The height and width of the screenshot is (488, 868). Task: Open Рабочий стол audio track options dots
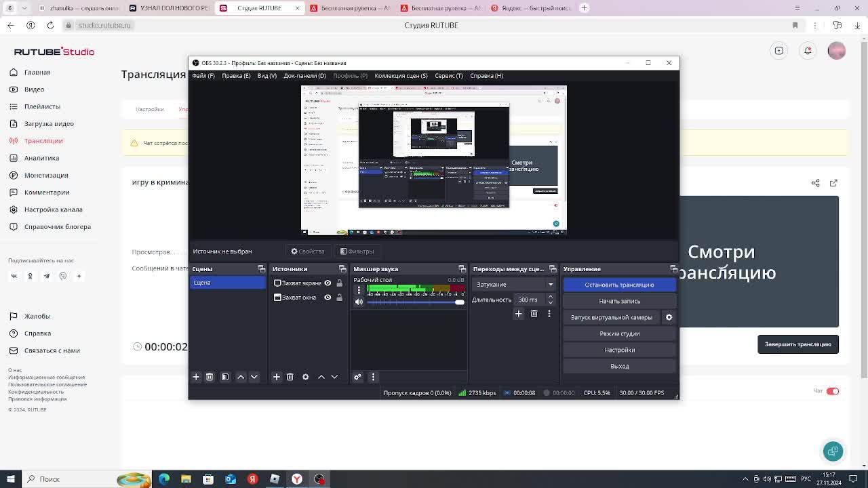[x=359, y=290]
